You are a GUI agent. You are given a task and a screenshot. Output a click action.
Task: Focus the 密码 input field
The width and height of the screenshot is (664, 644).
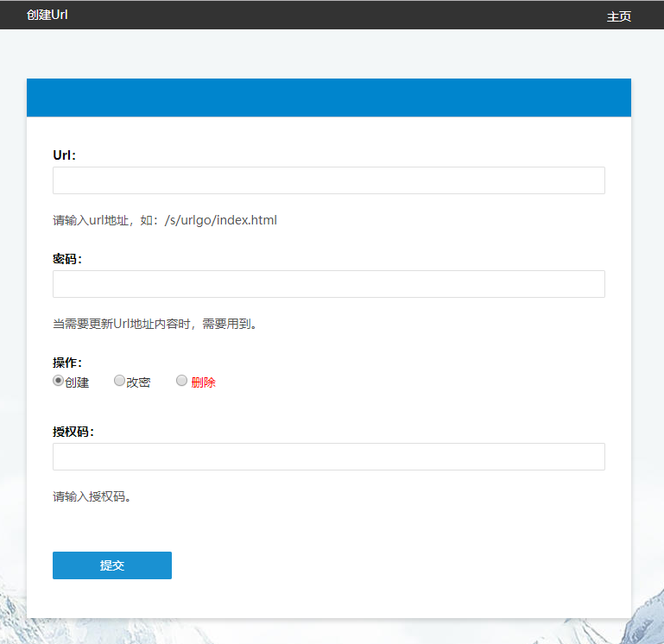coord(329,284)
